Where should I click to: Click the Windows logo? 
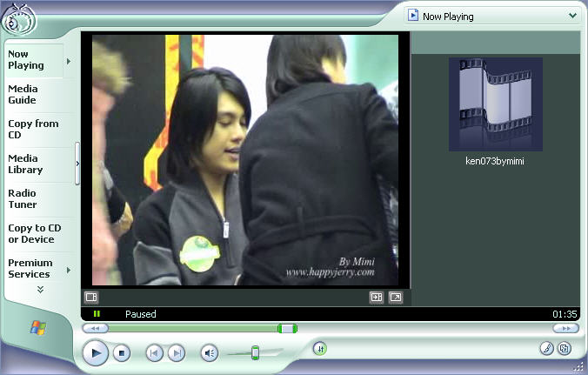point(38,328)
